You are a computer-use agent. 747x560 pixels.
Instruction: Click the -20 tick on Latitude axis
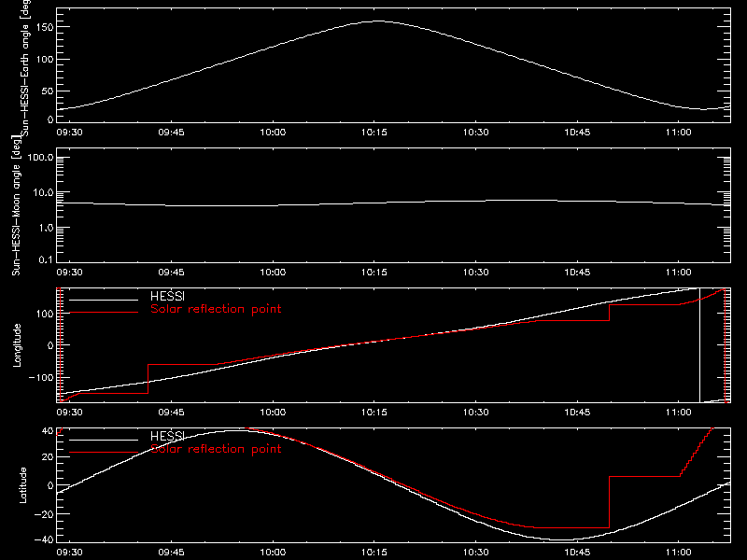point(44,514)
